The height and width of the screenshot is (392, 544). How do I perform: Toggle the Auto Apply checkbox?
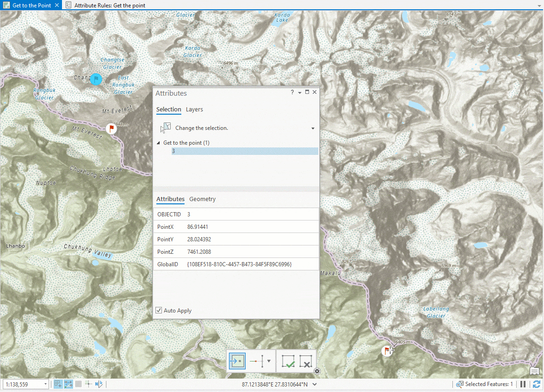[x=159, y=310]
